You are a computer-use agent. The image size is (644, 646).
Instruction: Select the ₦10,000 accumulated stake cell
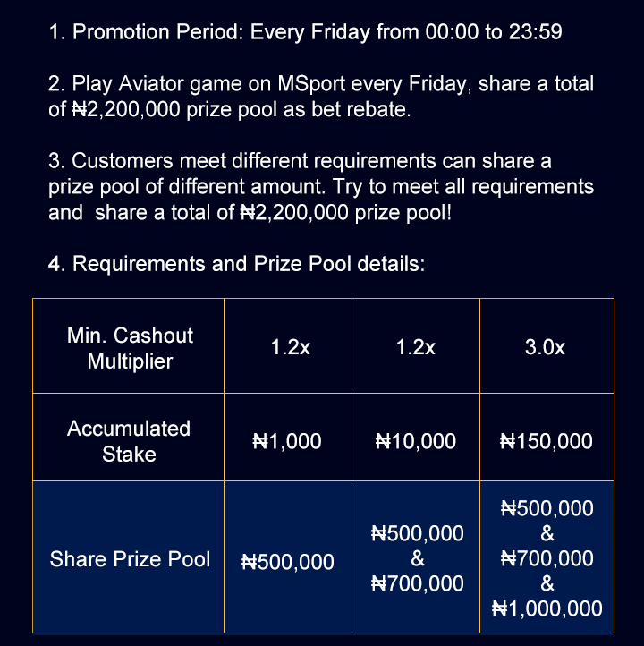tap(416, 441)
